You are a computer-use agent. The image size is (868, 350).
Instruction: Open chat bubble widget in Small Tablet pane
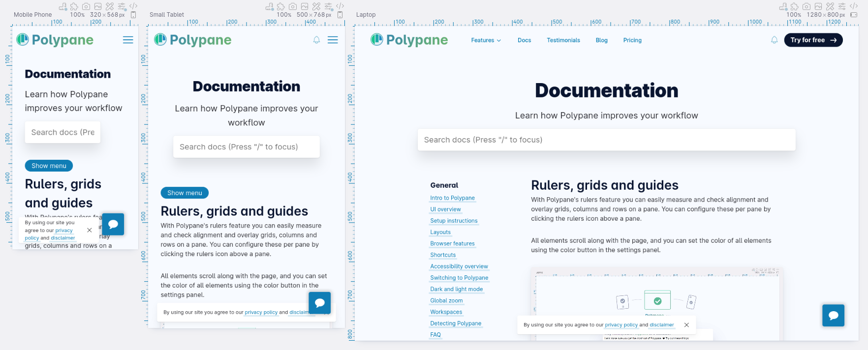(x=319, y=303)
